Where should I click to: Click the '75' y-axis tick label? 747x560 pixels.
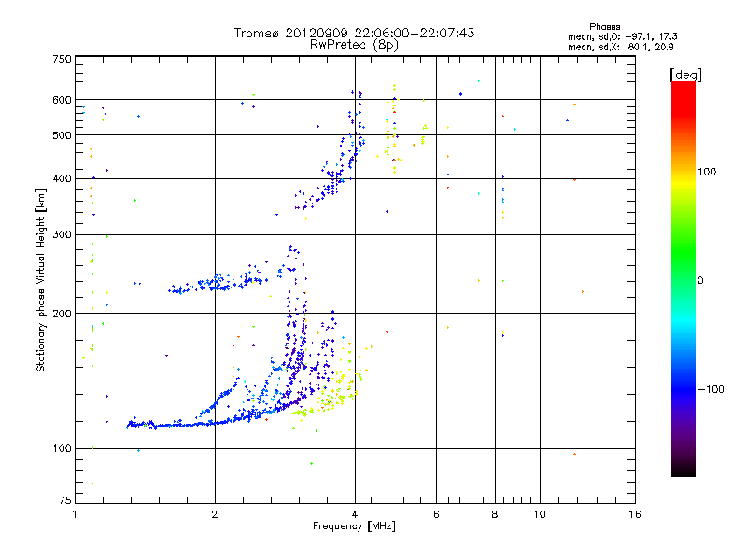coord(65,500)
